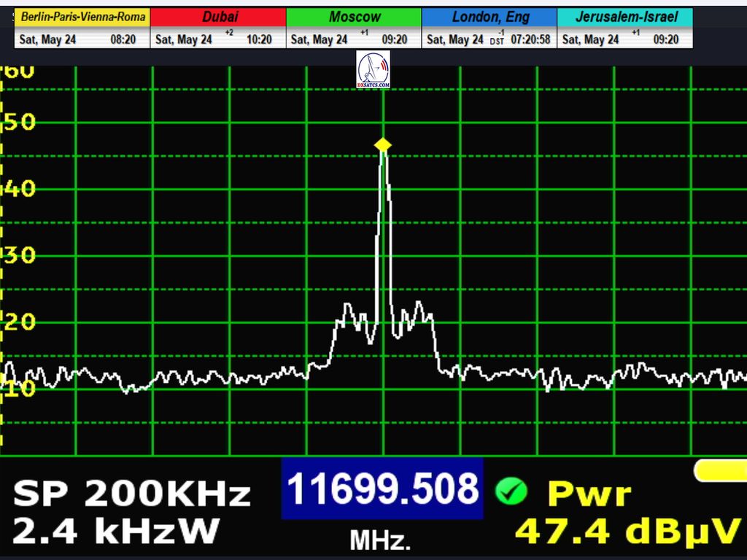Click the SP 200KHz span setting
This screenshot has height=560, width=747.
[131, 495]
